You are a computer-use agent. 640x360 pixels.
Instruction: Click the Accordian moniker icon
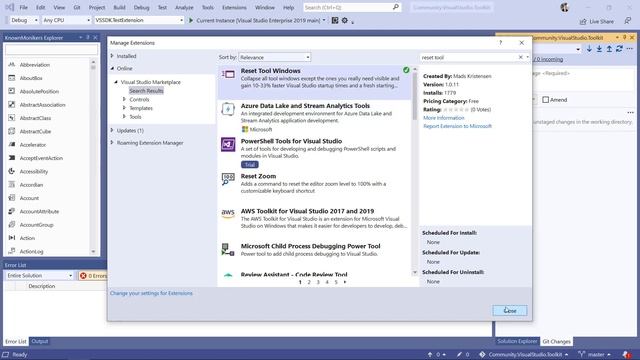(x=12, y=184)
